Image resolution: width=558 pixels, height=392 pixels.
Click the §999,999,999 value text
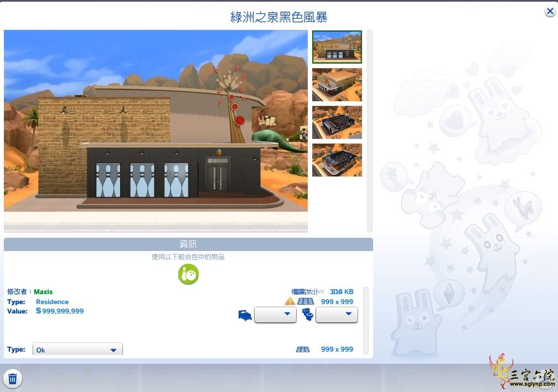(60, 311)
